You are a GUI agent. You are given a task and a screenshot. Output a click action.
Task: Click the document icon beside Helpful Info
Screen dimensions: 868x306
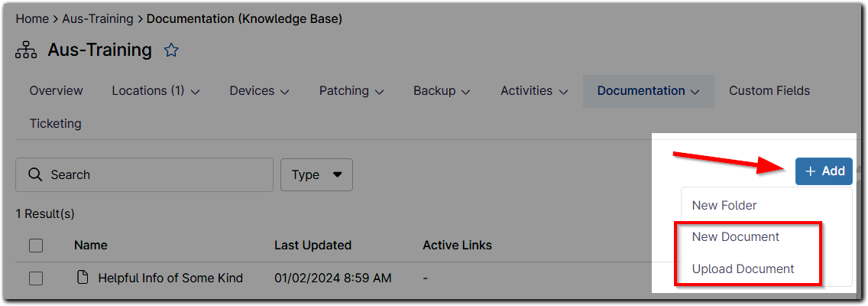pyautogui.click(x=83, y=278)
